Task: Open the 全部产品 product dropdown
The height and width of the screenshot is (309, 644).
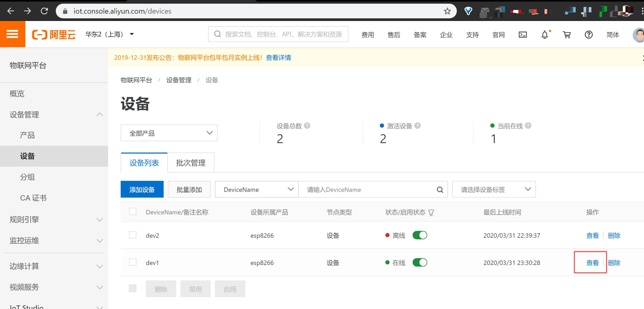Action: click(169, 133)
